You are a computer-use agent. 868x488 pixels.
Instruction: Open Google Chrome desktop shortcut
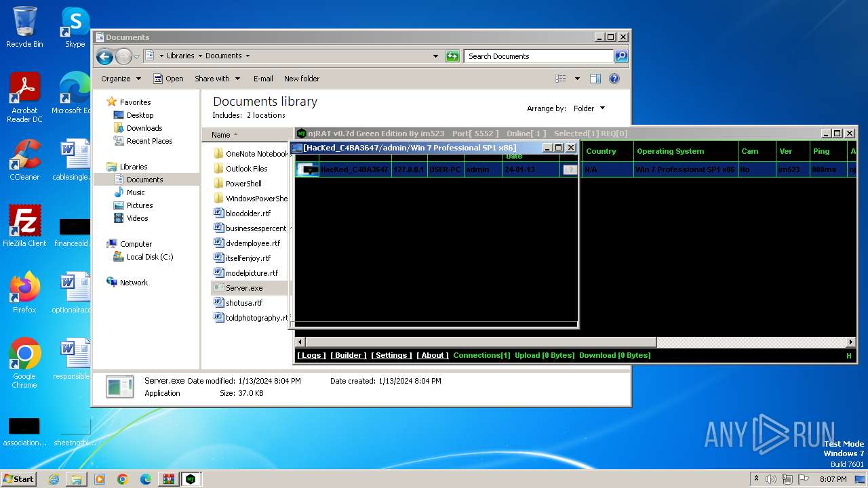24,363
